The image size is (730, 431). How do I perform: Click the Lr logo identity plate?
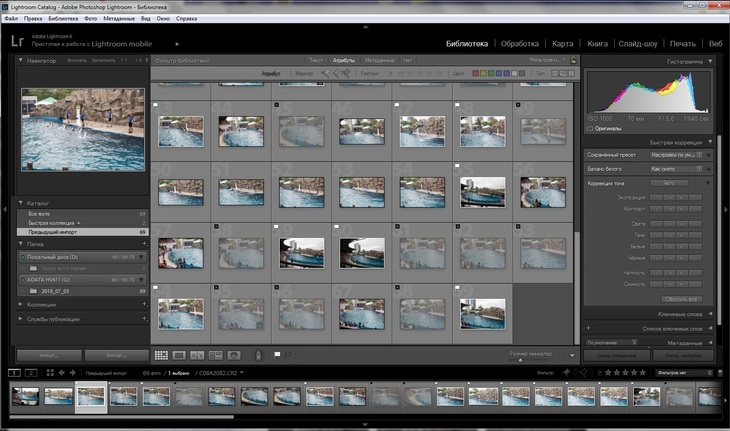pyautogui.click(x=17, y=41)
